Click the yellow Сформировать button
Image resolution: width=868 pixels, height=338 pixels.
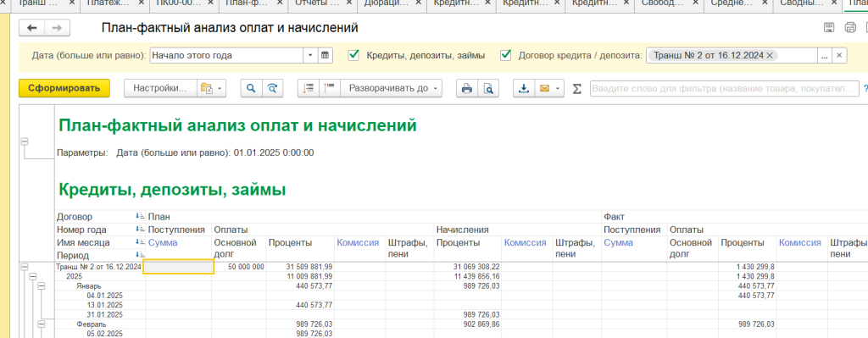coord(64,88)
